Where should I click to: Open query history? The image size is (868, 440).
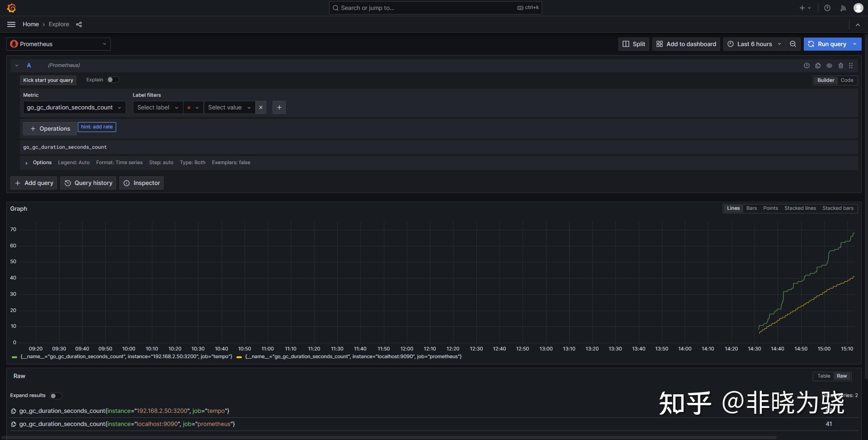pyautogui.click(x=88, y=183)
